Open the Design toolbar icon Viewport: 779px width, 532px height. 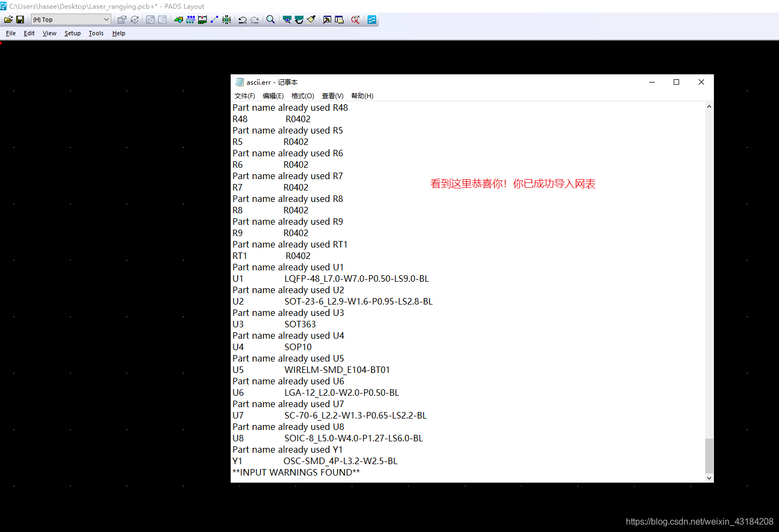[x=191, y=20]
